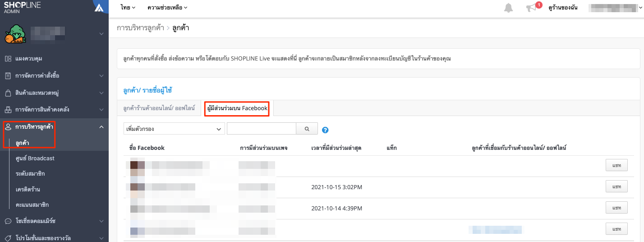Click the 2021-10-14 4:39PM timestamp
Image resolution: width=644 pixels, height=242 pixels.
point(337,208)
